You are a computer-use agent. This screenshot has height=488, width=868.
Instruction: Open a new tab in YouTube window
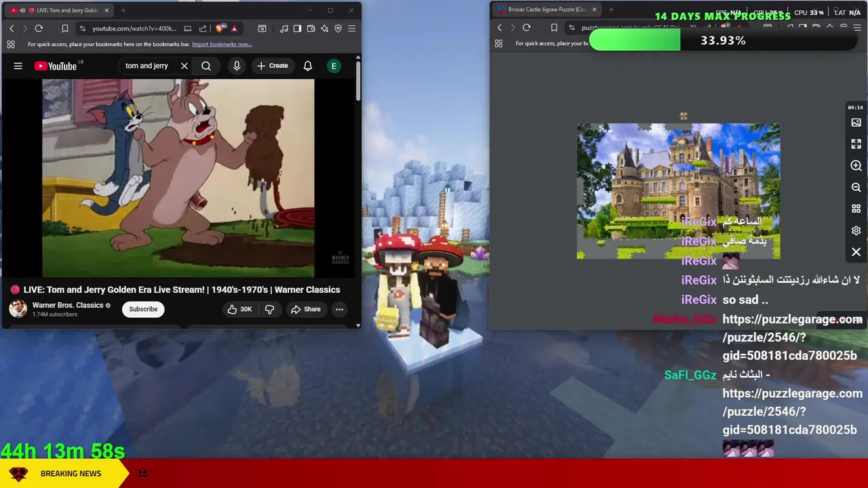(x=123, y=10)
